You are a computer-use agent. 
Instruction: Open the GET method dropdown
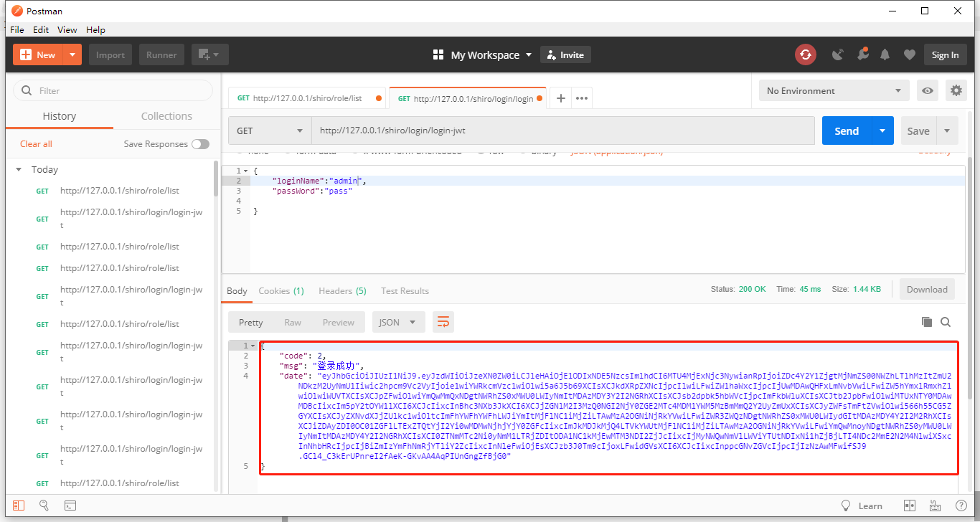[270, 131]
